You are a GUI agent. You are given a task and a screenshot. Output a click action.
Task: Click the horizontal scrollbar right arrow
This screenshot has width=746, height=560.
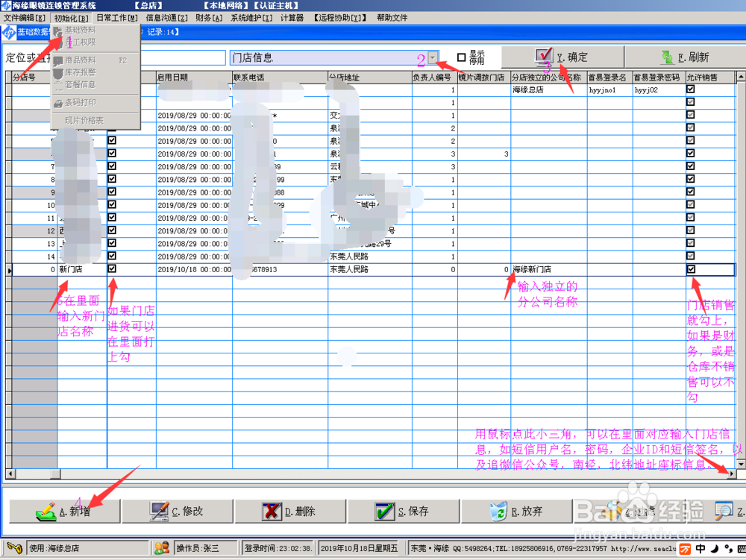coord(732,474)
